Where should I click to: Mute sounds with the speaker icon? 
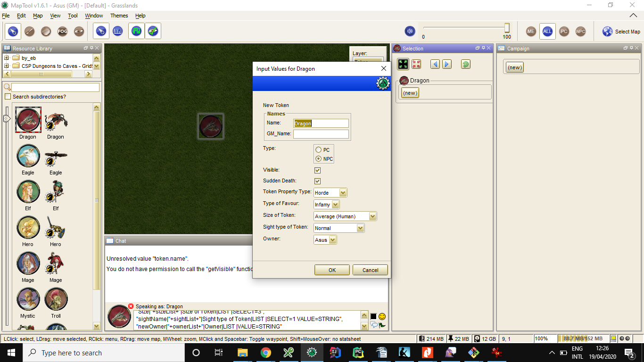pos(410,31)
